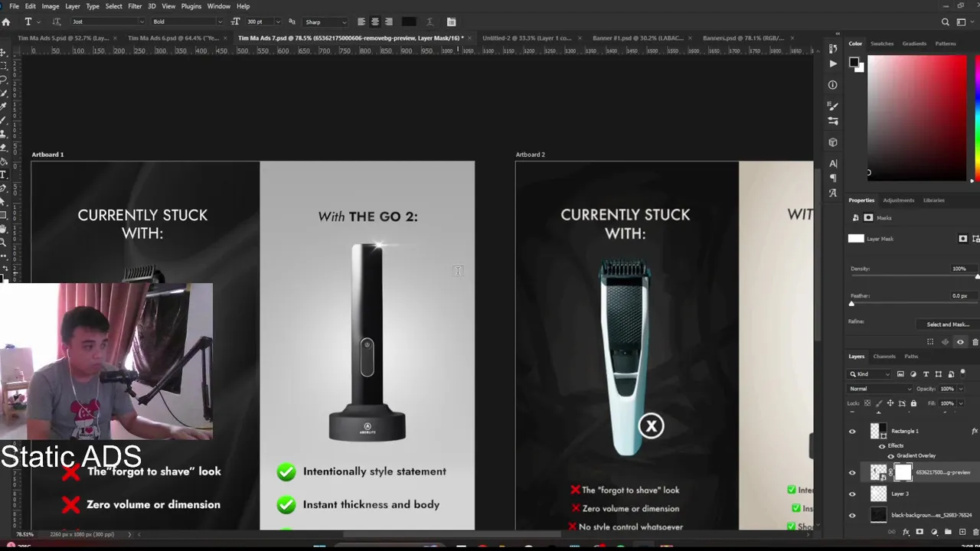Open the Brush Settings panel icon

(833, 106)
